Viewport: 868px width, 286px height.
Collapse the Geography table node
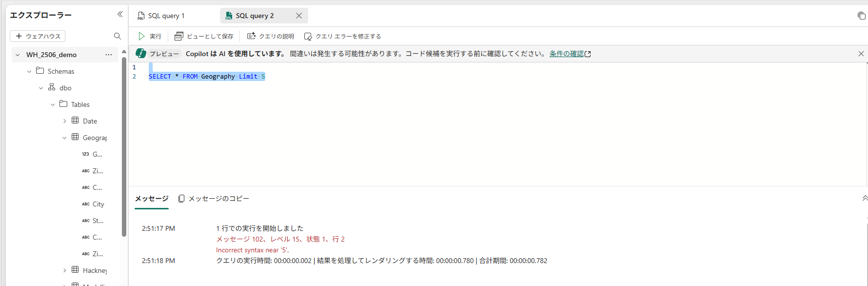(64, 138)
